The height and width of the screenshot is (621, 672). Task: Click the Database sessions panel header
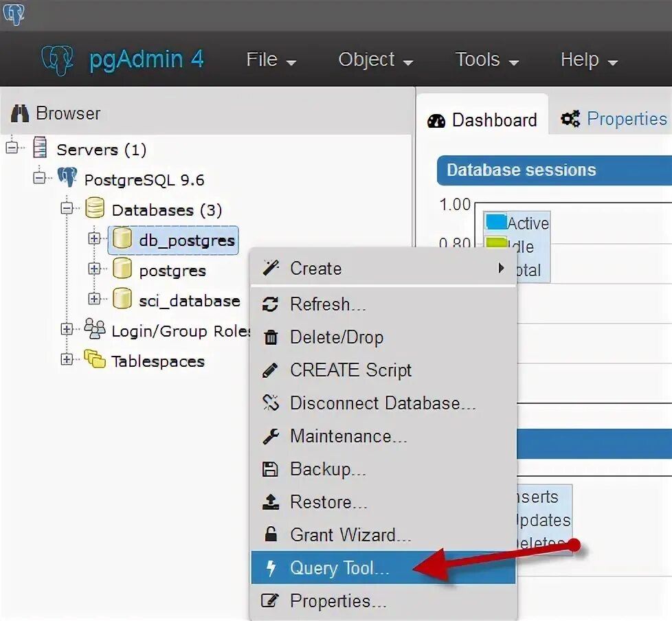(x=555, y=170)
